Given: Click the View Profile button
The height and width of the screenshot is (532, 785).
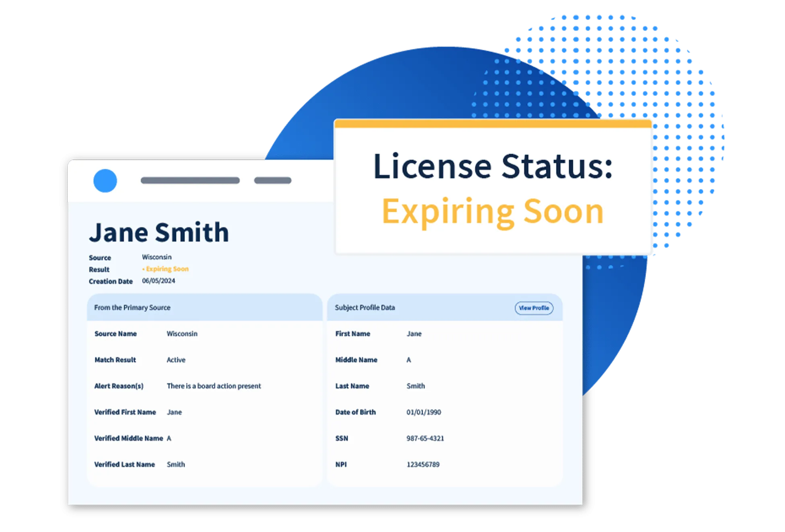Looking at the screenshot, I should pos(535,308).
